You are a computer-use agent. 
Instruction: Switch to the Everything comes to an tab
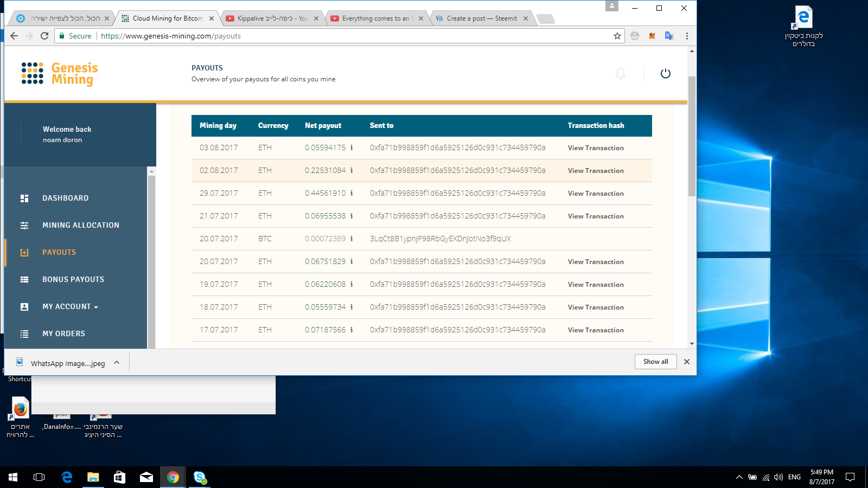point(378,18)
